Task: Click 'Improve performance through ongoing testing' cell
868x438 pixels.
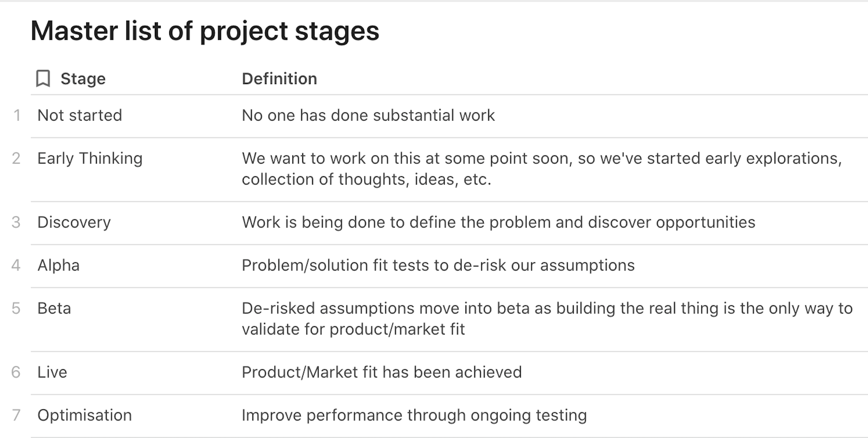Action: (x=414, y=415)
